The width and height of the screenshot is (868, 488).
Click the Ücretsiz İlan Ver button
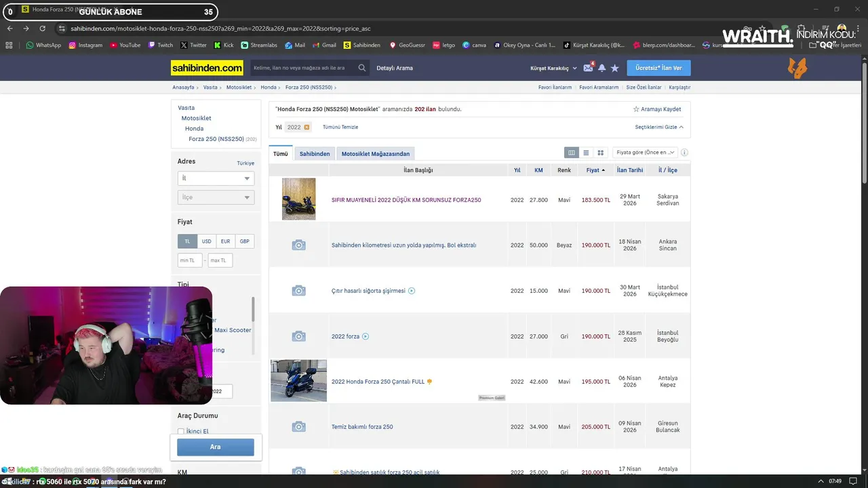point(658,68)
